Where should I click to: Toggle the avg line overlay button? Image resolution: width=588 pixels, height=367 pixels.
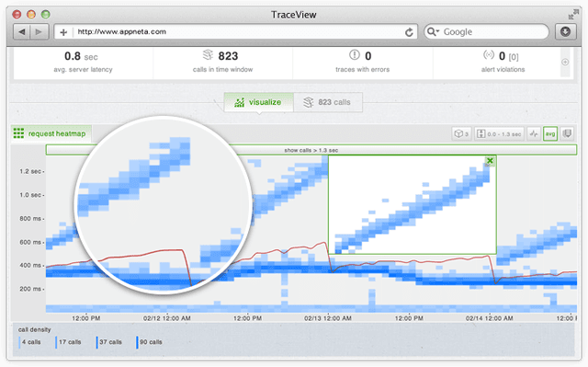(550, 133)
